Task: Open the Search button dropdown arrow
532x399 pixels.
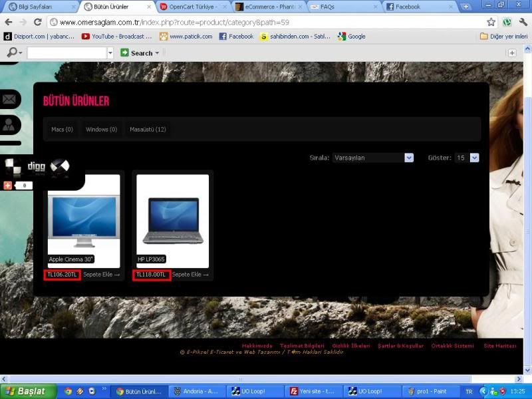Action: [x=157, y=53]
